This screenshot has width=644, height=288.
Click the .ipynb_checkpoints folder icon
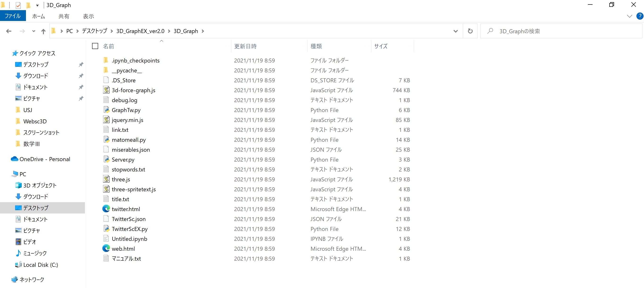[x=106, y=60]
